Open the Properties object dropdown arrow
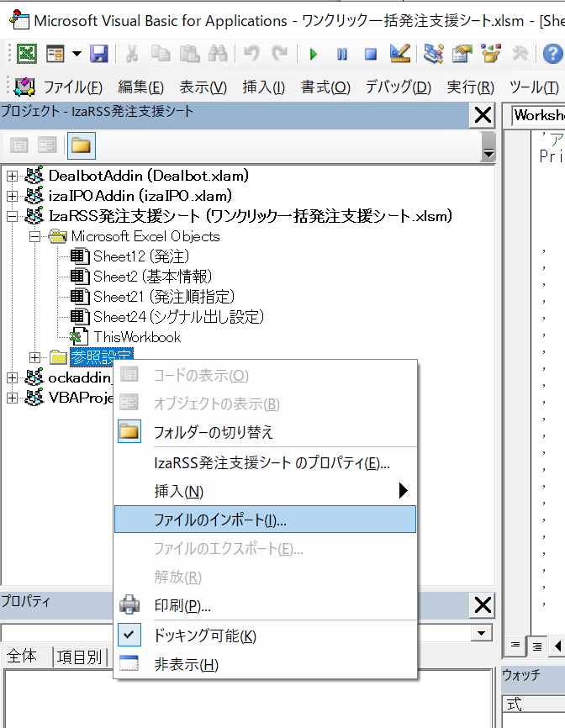This screenshot has height=728, width=565. [x=482, y=633]
